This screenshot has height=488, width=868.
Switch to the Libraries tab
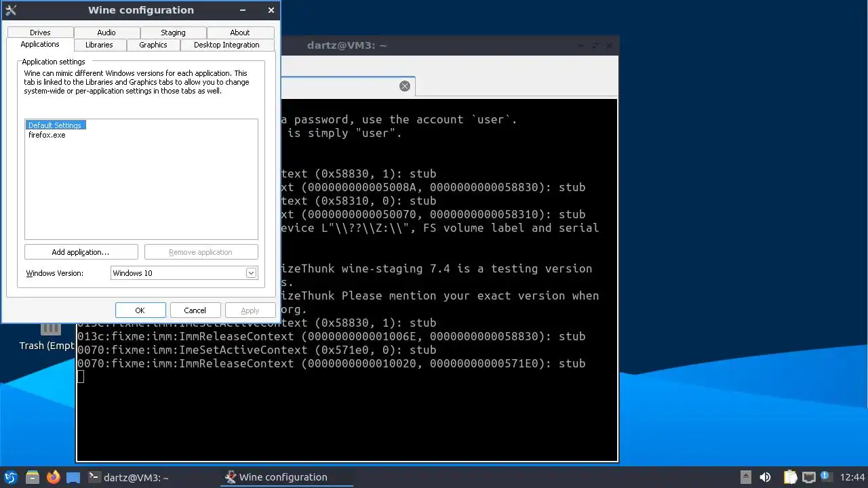click(99, 45)
